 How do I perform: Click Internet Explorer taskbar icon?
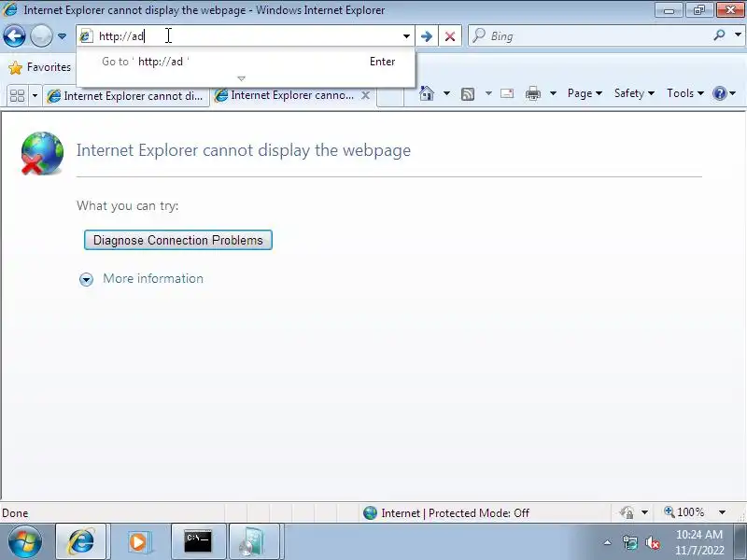[x=81, y=541]
